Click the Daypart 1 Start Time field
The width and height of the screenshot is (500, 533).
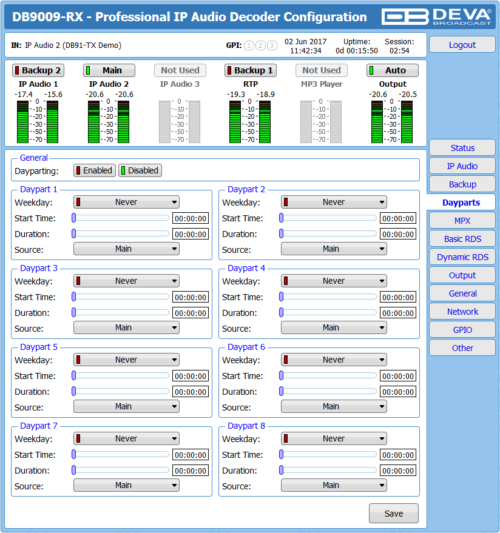point(190,219)
